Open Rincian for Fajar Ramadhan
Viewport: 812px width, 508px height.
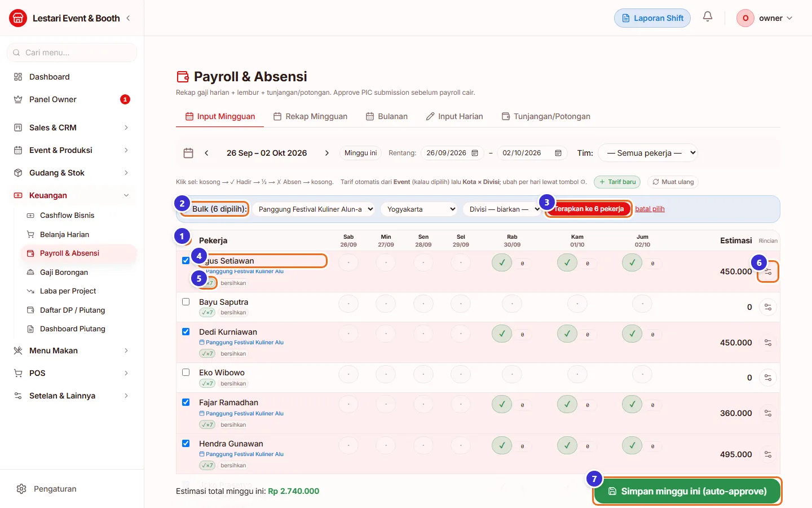768,413
